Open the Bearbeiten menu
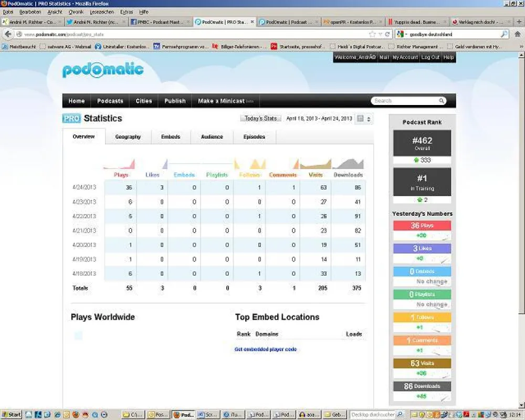Image resolution: width=525 pixels, height=420 pixels. [30, 12]
